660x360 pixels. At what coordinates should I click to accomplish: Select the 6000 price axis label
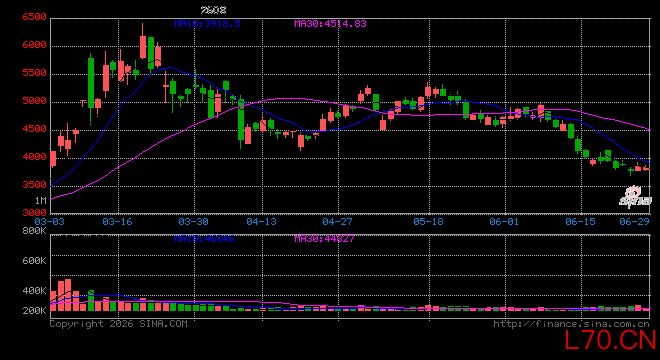(35, 45)
